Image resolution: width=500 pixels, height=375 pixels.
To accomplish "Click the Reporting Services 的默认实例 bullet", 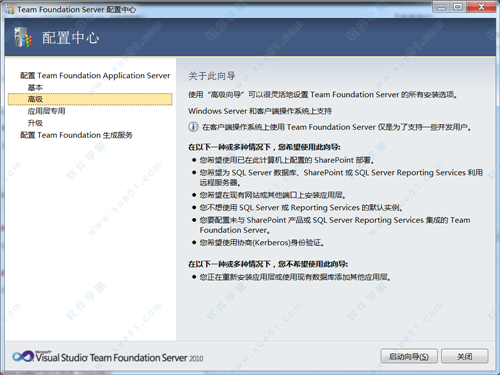I will [x=301, y=208].
